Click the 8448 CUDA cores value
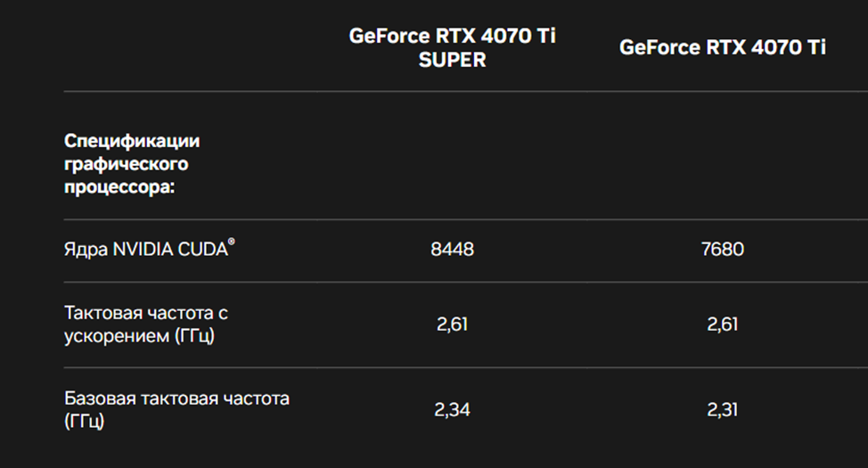The image size is (868, 468). [x=452, y=250]
